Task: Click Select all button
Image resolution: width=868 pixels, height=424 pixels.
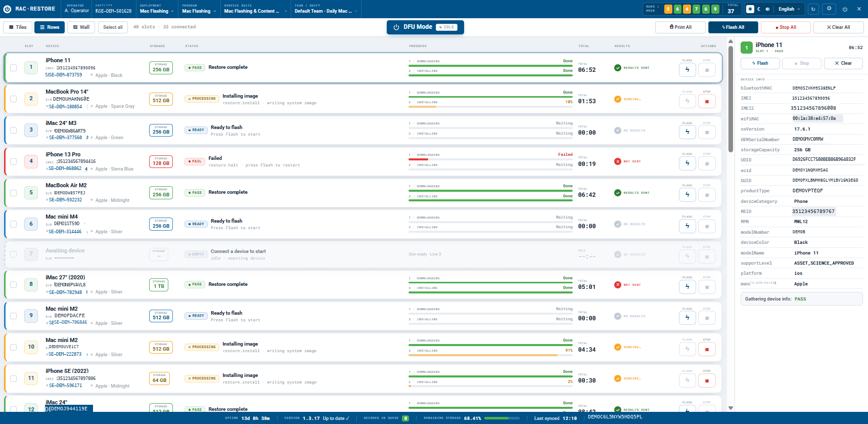Action: pos(113,27)
